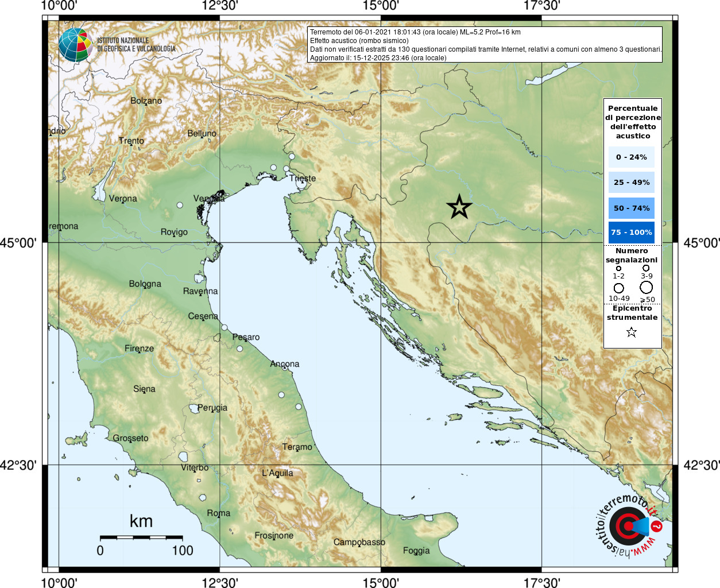Select the 50 - 74% legend swatch
720x588 pixels.
click(632, 208)
